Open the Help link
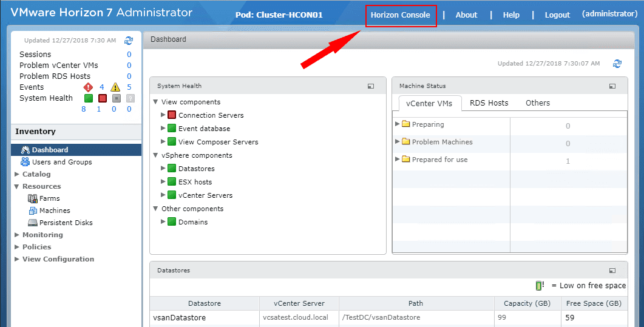 coord(511,15)
